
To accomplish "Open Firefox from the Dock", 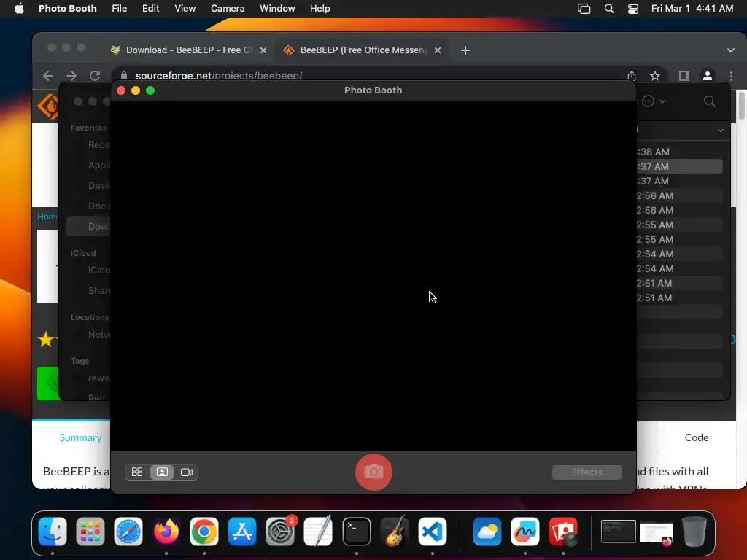I will pyautogui.click(x=166, y=532).
